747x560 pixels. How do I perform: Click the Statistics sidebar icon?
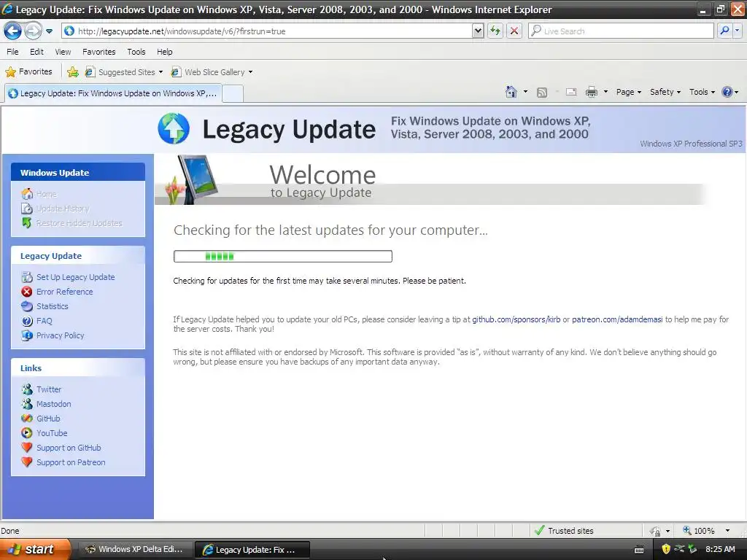[x=27, y=306]
